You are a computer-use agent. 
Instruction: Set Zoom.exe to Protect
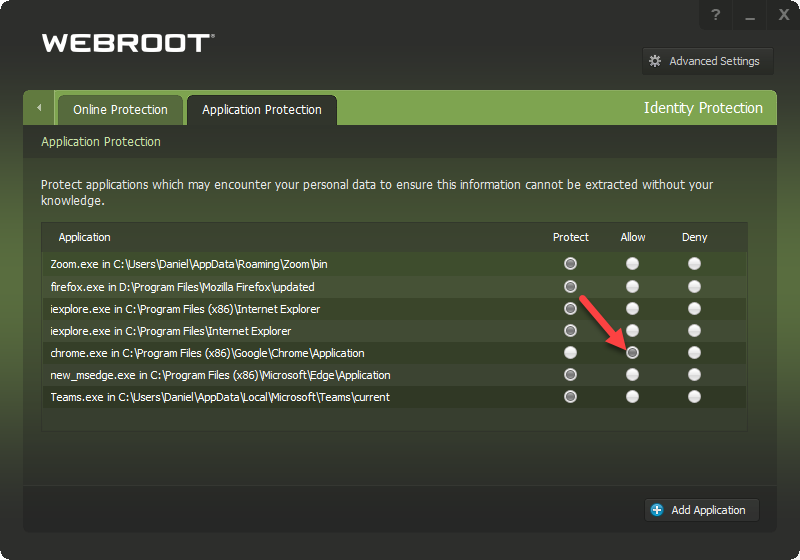pos(570,264)
